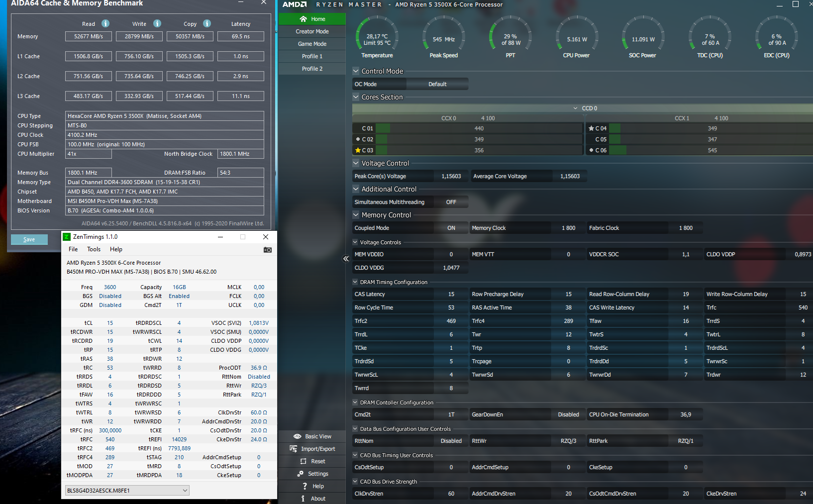
Task: Open the memory module dropdown in ZenTimings
Action: tap(127, 491)
